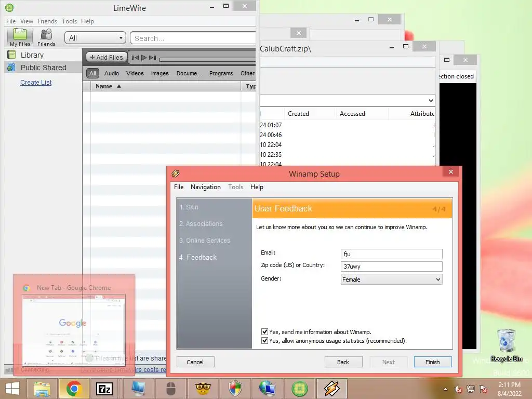Go to step 2. Associations

pos(201,223)
